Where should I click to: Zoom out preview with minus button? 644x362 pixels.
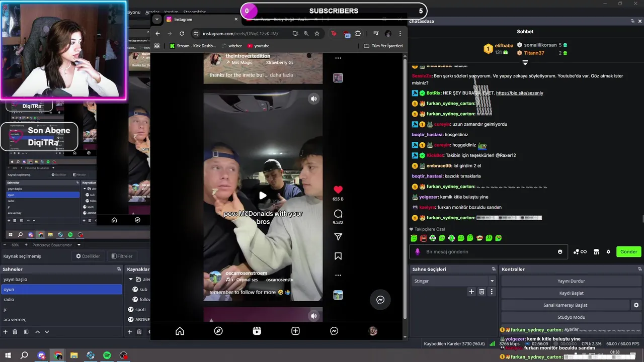tap(5, 245)
